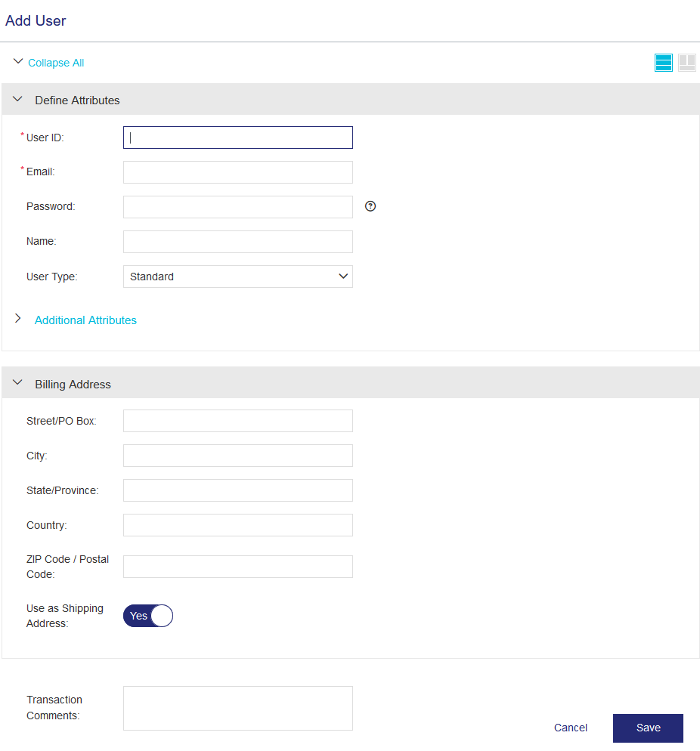Focus the Street/PO Box field

237,421
